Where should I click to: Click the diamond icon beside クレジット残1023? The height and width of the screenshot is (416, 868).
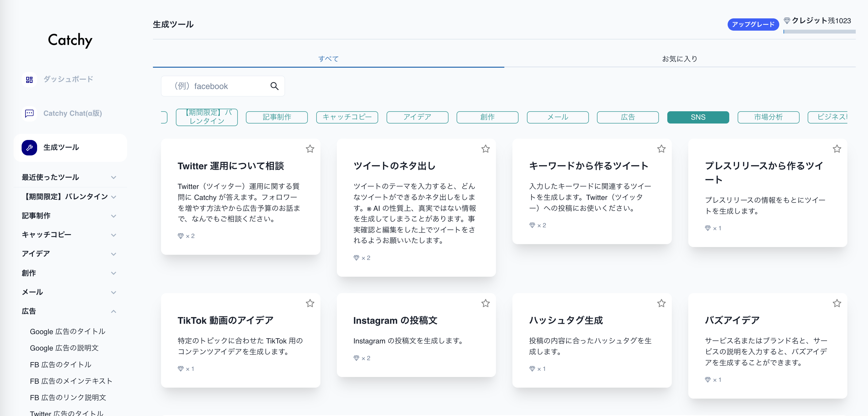coord(787,21)
